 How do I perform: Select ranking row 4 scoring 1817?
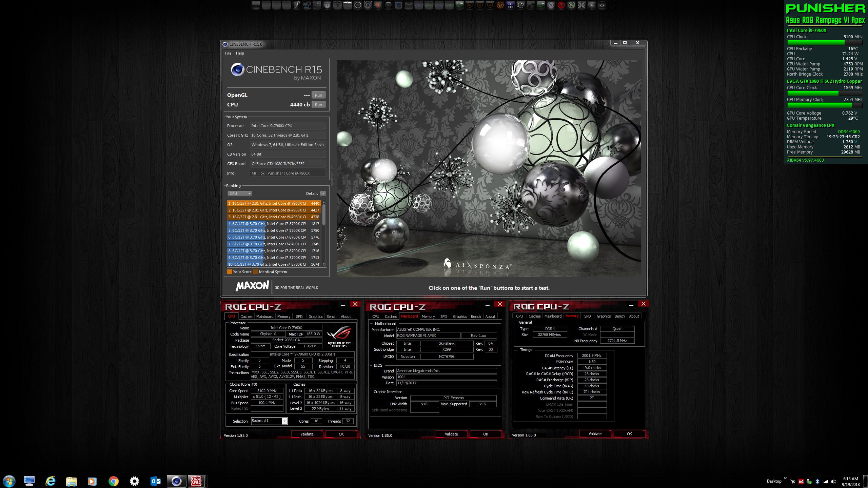pyautogui.click(x=274, y=224)
